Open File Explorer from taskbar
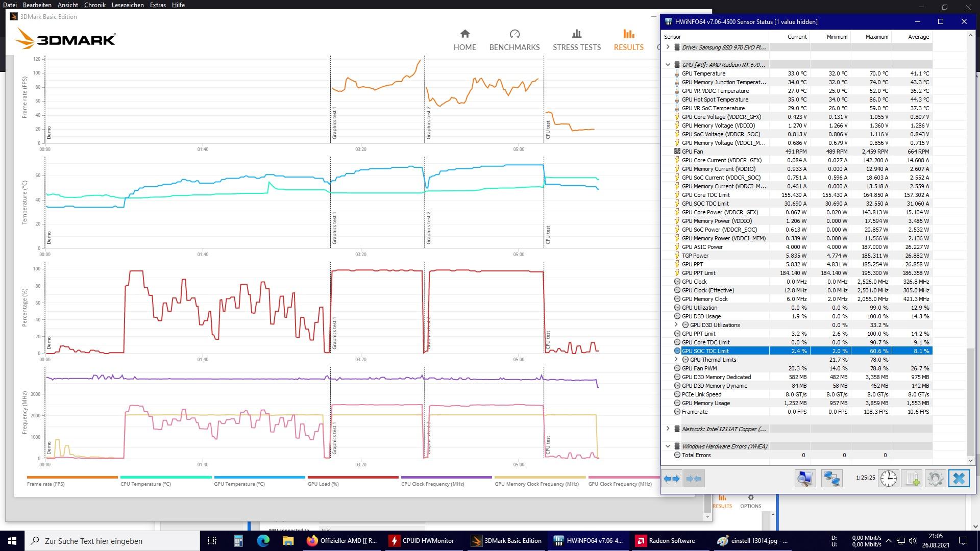980x551 pixels. [288, 541]
